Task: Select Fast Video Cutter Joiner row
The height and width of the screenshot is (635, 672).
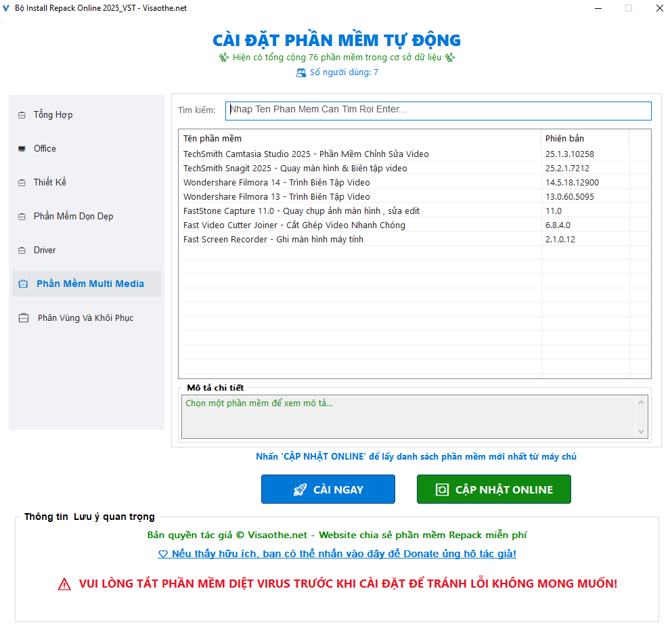Action: 415,225
